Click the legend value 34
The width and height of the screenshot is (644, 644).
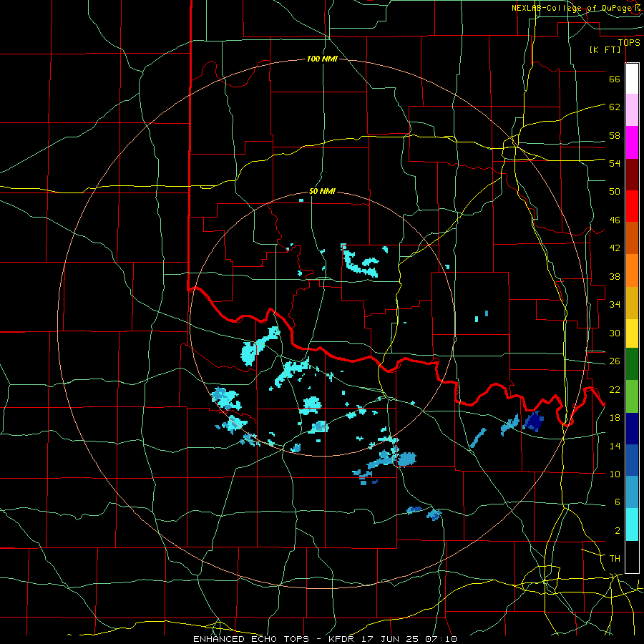point(615,304)
